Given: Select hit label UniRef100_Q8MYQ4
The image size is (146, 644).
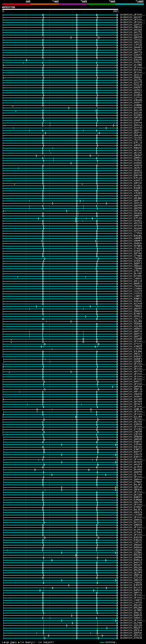Looking at the screenshot, I should [x=131, y=387].
